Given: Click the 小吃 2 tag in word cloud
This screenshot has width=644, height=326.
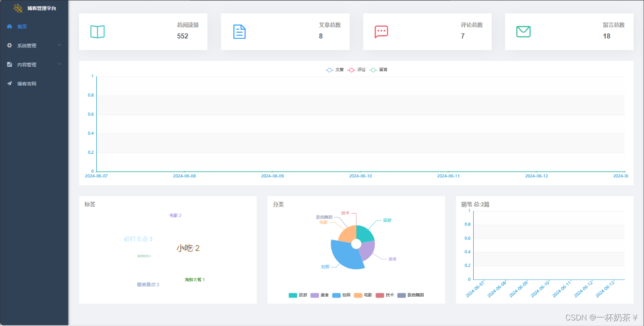Looking at the screenshot, I should point(188,248).
